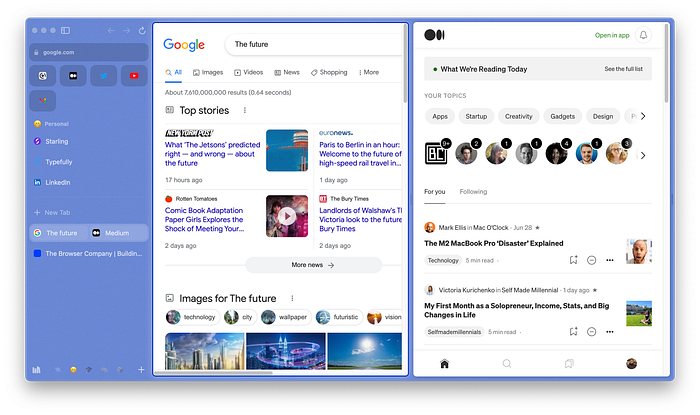Image resolution: width=700 pixels, height=415 pixels.
Task: Show less like M2 MacBook article
Action: tap(592, 260)
